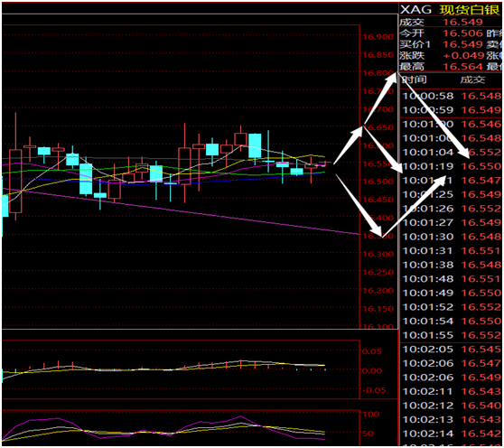Click the 涨跌 change value +0.049
This screenshot has width=504, height=448.
463,55
